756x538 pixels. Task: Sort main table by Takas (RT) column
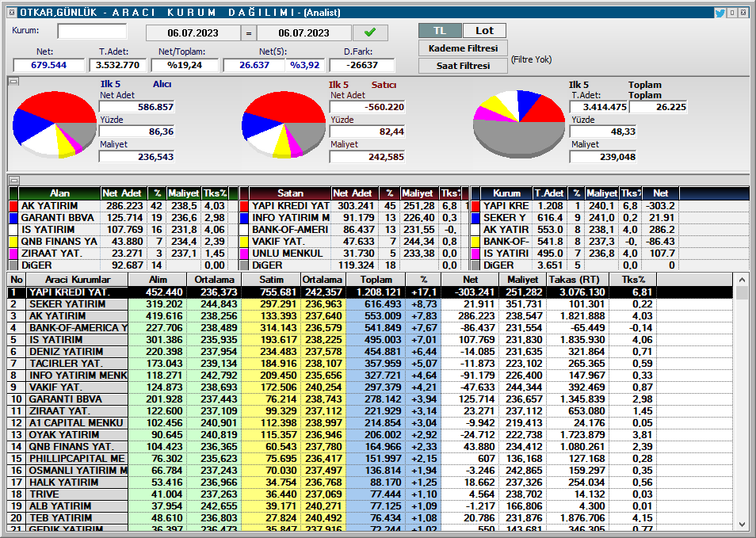tap(577, 280)
